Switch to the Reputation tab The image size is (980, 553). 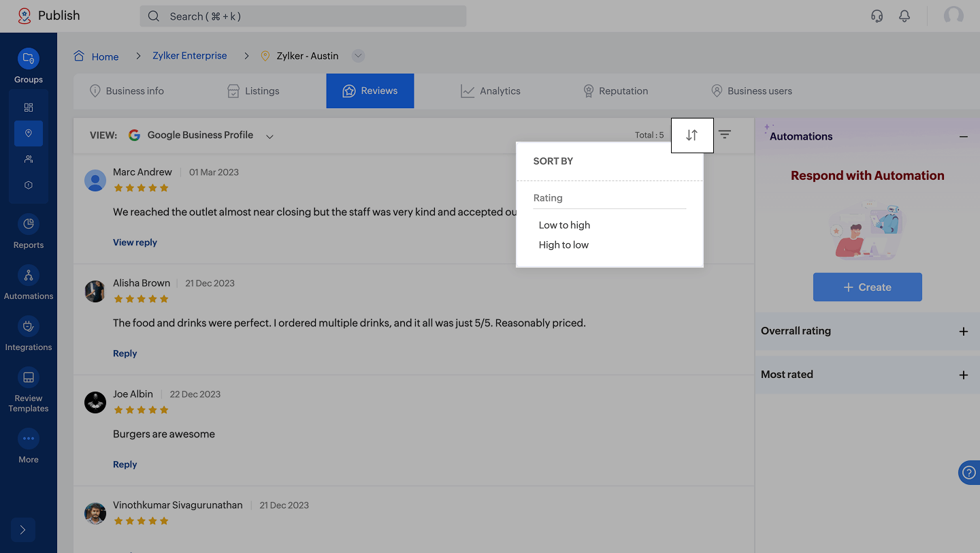coord(616,91)
